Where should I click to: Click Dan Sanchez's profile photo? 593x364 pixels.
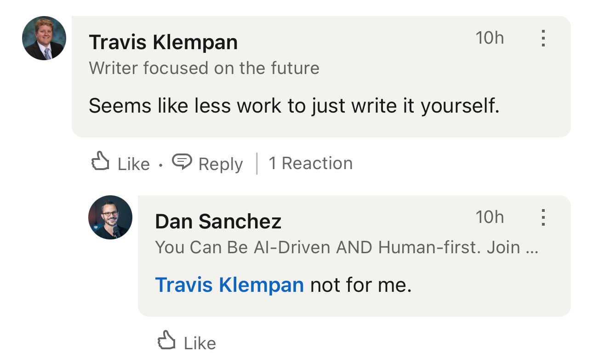(x=110, y=217)
